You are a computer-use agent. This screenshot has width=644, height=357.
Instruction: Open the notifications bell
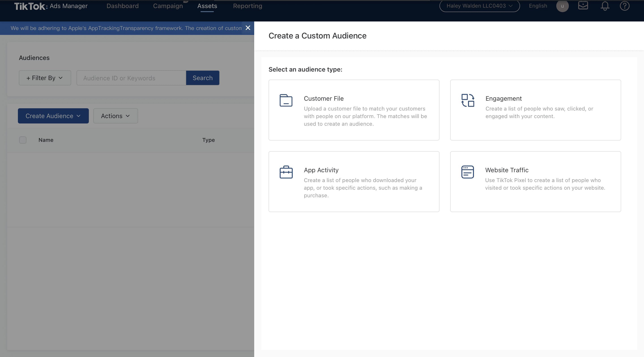[605, 6]
